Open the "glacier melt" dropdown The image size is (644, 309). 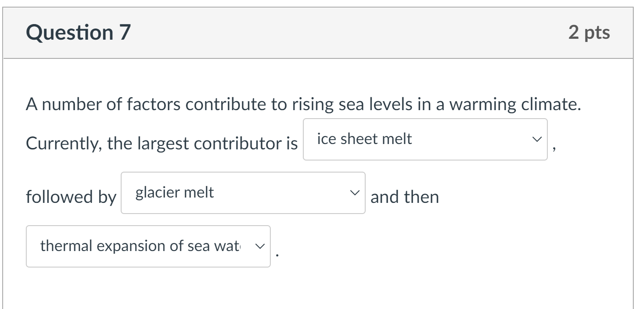tap(243, 193)
